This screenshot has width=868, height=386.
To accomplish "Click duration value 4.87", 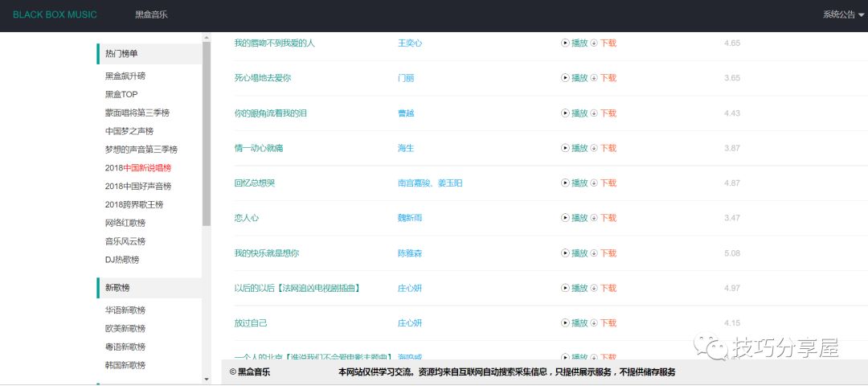I will tap(732, 183).
